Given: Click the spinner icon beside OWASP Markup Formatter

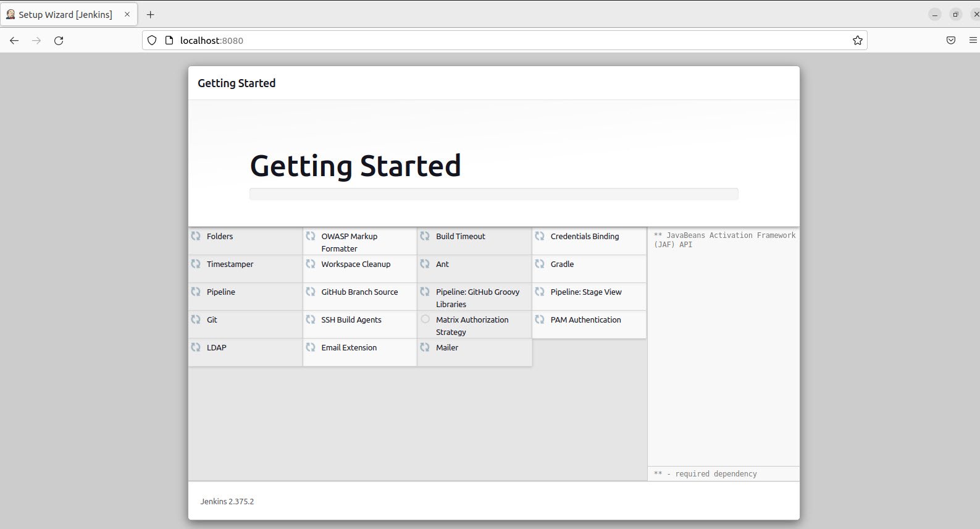Looking at the screenshot, I should pos(311,236).
